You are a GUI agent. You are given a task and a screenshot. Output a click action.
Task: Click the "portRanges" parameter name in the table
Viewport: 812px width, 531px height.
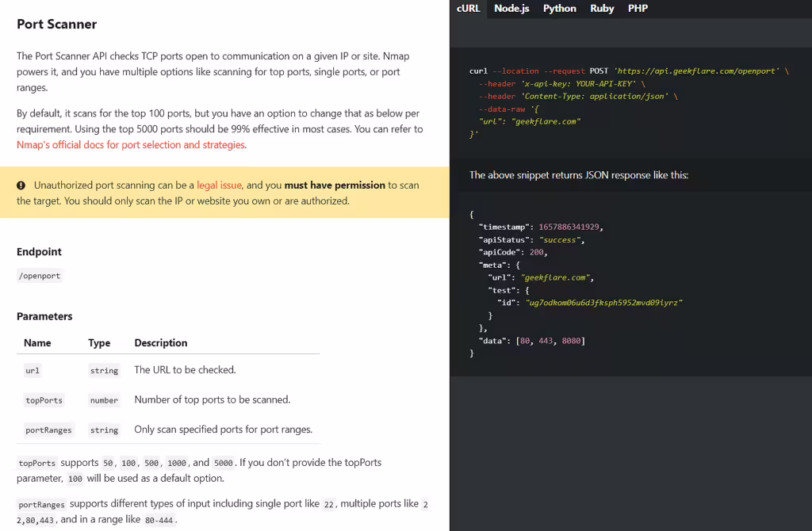point(48,430)
